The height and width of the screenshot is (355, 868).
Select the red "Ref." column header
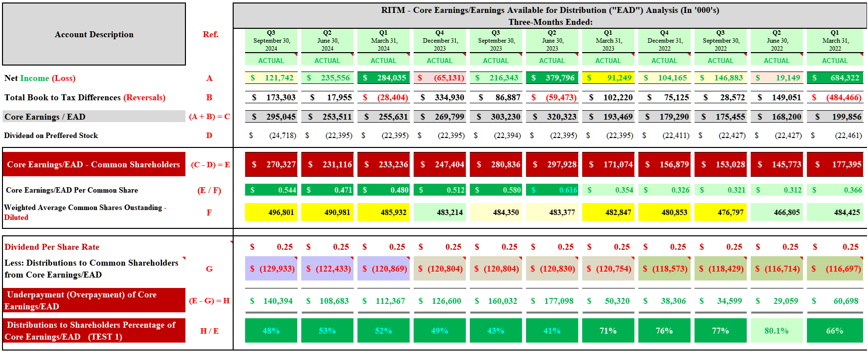[210, 34]
